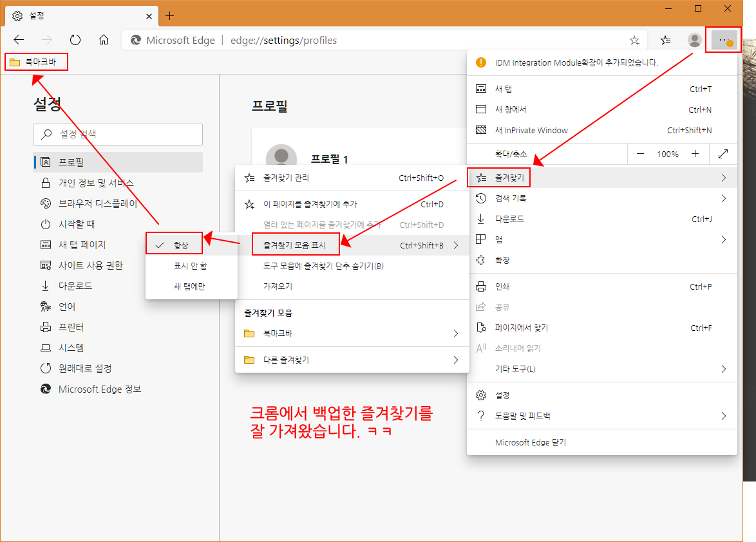This screenshot has width=756, height=542.
Task: Decrease zoom with minus button
Action: pos(640,154)
